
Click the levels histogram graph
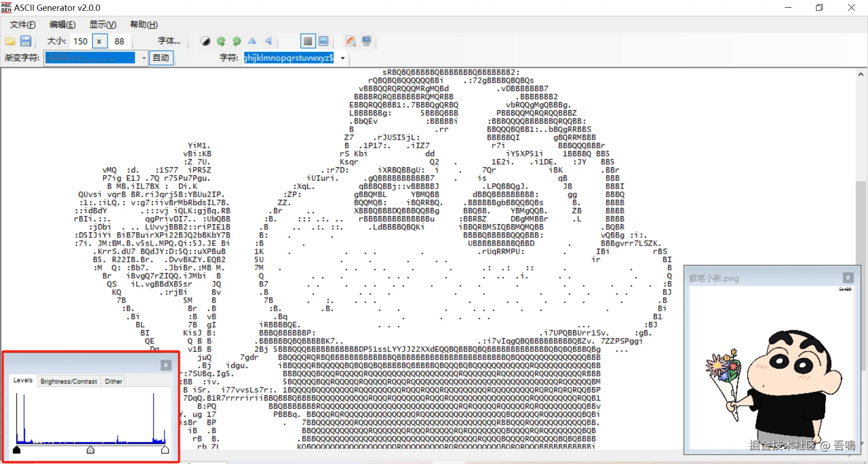(x=90, y=418)
